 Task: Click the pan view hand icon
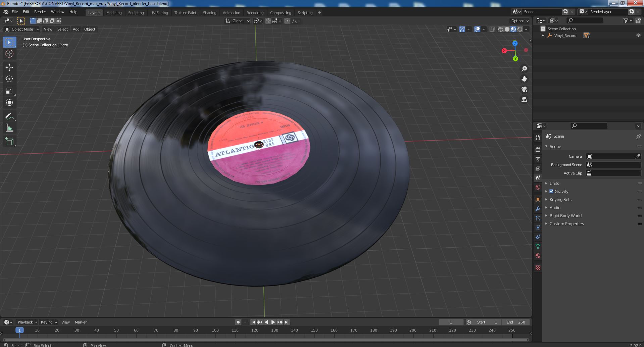524,79
